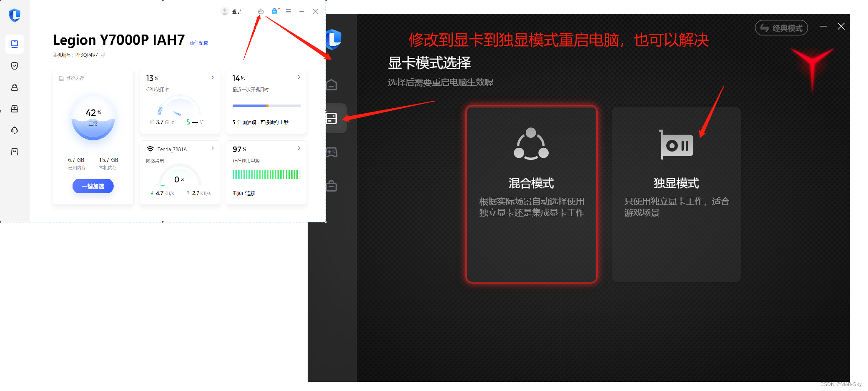
Task: Click the green battery level bar
Action: tap(266, 174)
